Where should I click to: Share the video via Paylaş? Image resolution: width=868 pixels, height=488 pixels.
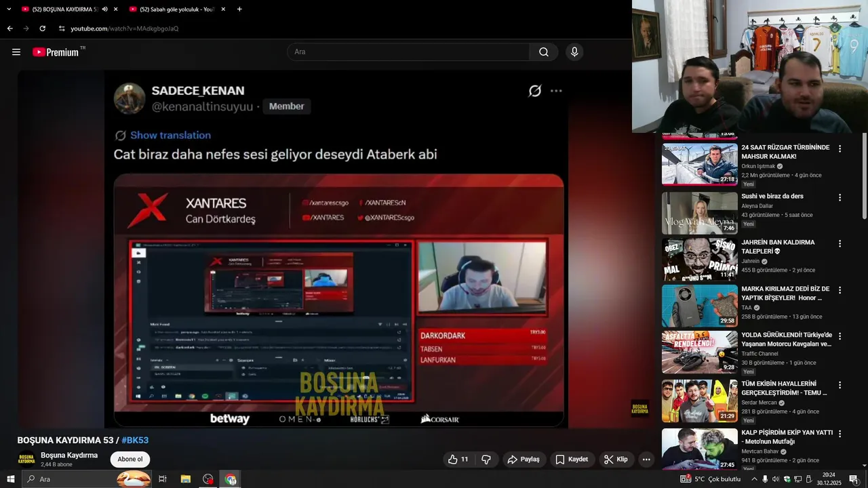524,460
